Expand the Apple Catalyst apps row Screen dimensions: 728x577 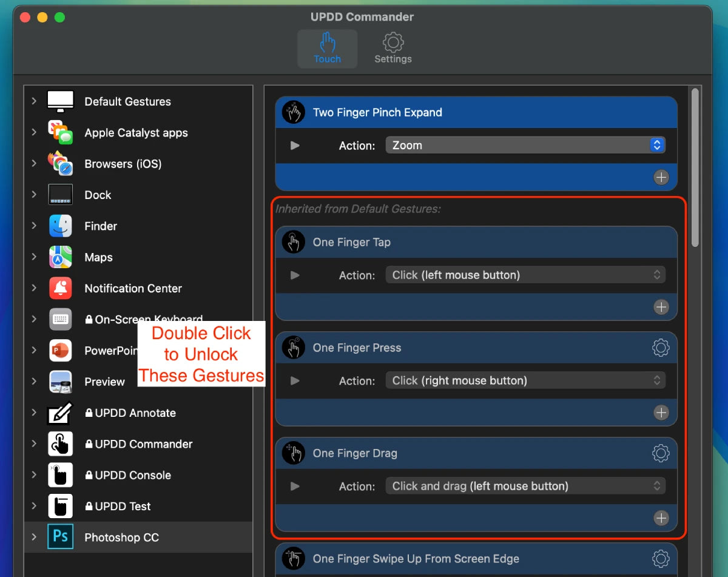(34, 132)
